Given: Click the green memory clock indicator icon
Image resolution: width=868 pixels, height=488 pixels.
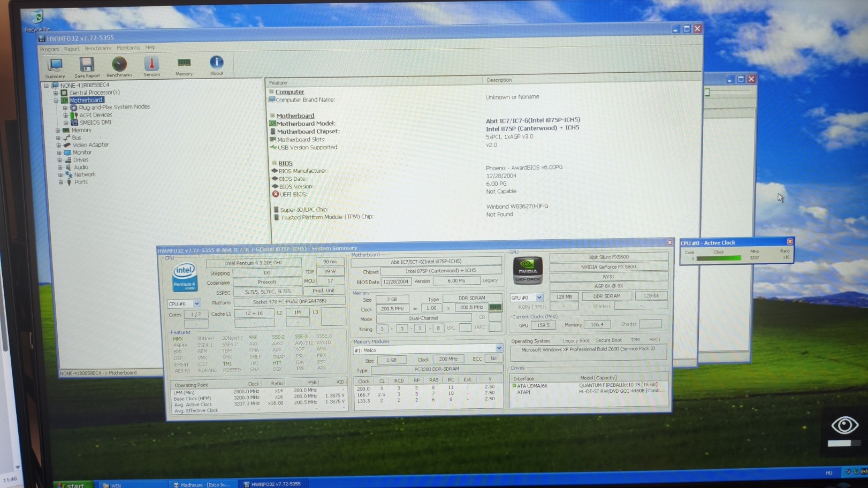Looking at the screenshot, I should tap(496, 308).
